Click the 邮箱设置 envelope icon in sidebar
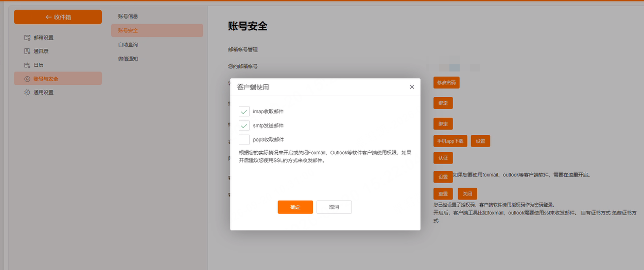This screenshot has width=644, height=270. [27, 38]
